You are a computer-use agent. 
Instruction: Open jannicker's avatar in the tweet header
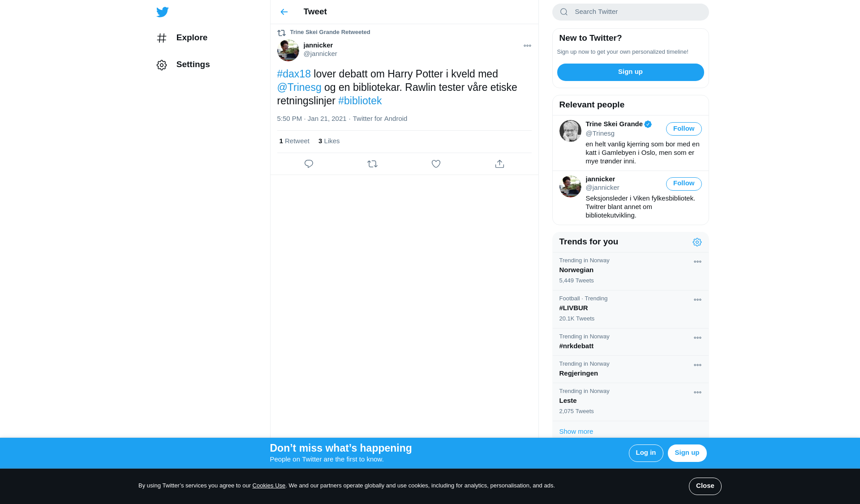pyautogui.click(x=288, y=50)
